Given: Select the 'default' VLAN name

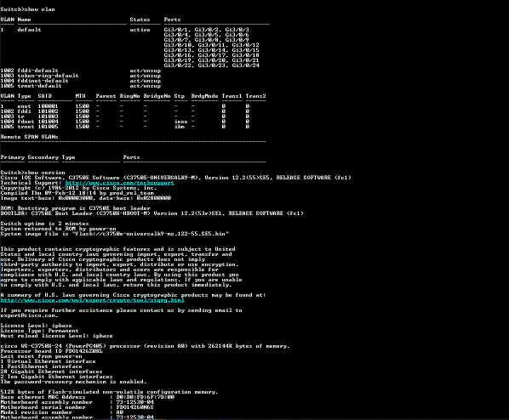Looking at the screenshot, I should [x=29, y=30].
